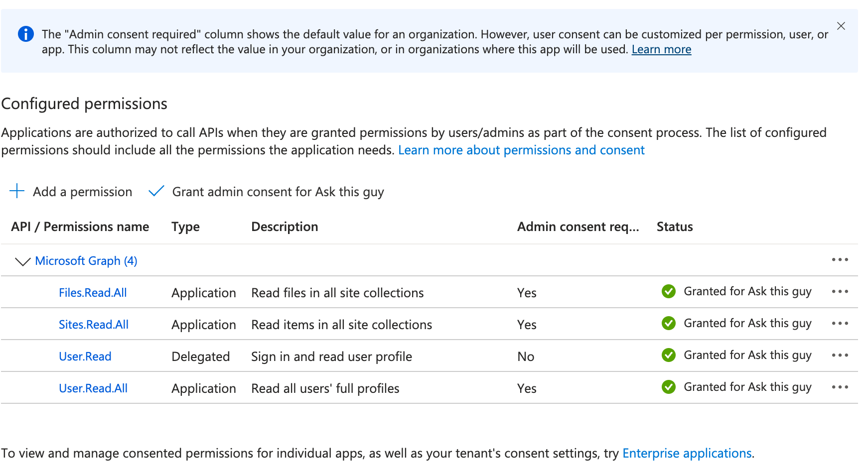868x476 pixels.
Task: Click the Microsoft Graph link
Action: point(86,260)
